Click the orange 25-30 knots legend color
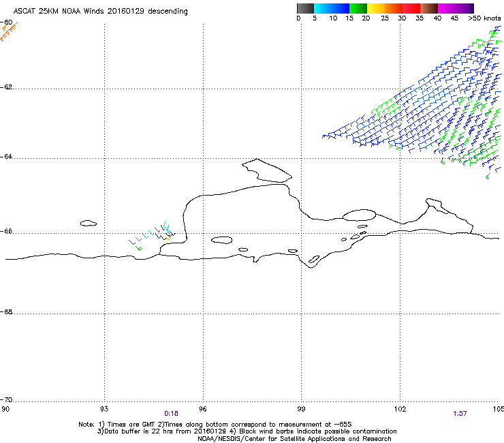 coord(394,8)
